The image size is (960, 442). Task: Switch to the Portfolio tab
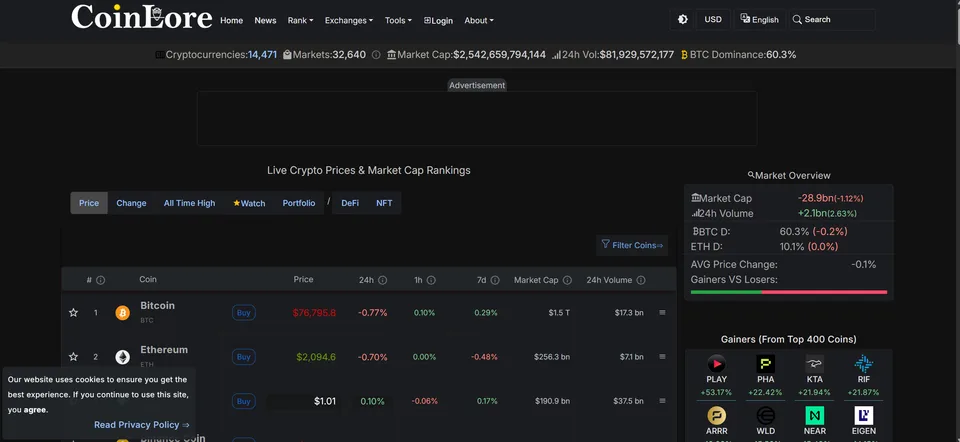[299, 203]
